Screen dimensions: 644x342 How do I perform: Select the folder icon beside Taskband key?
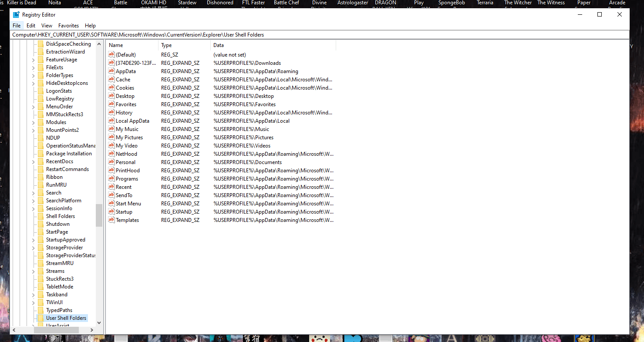[40, 295]
